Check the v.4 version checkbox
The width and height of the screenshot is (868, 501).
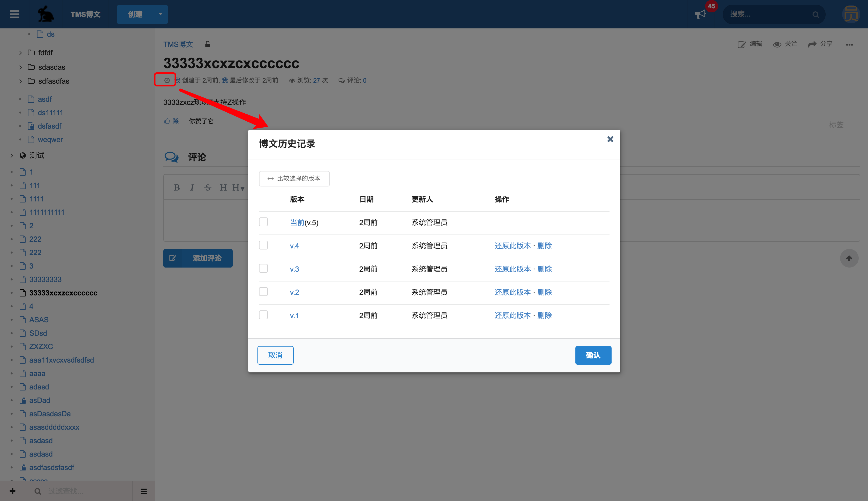point(263,245)
